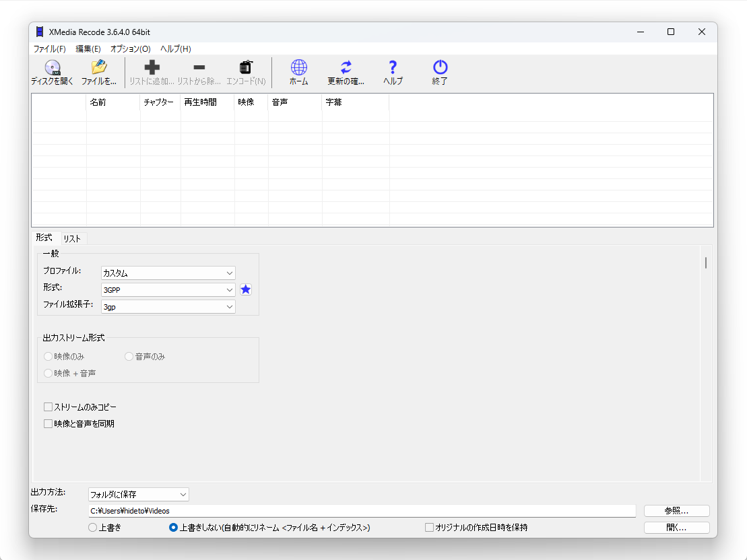
Task: Click the XMedia Recode title bar icon
Action: [40, 32]
